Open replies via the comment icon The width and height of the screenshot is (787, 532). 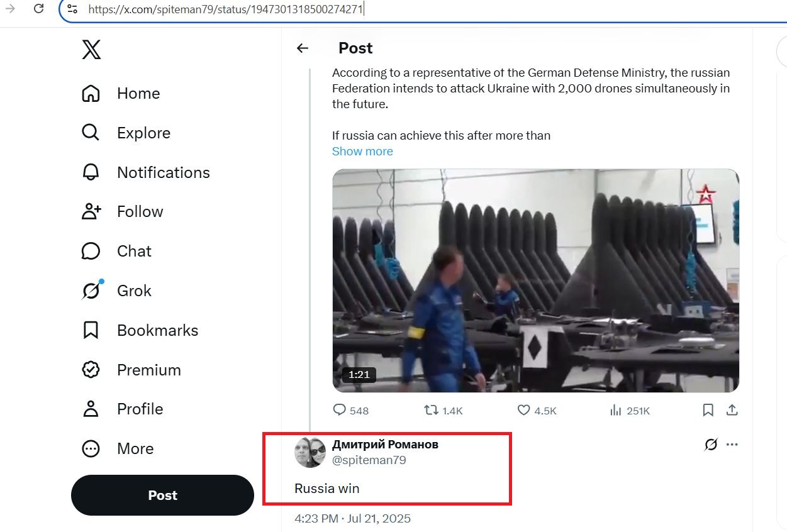click(x=340, y=410)
